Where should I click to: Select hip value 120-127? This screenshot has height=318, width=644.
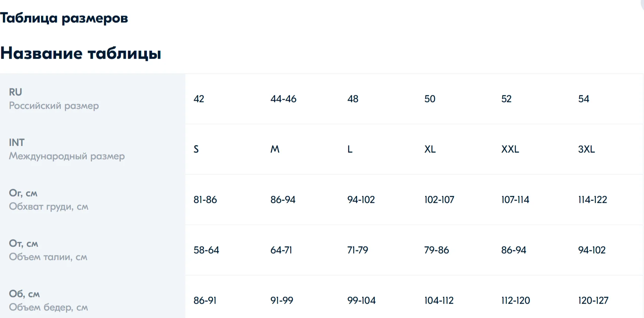pyautogui.click(x=593, y=301)
